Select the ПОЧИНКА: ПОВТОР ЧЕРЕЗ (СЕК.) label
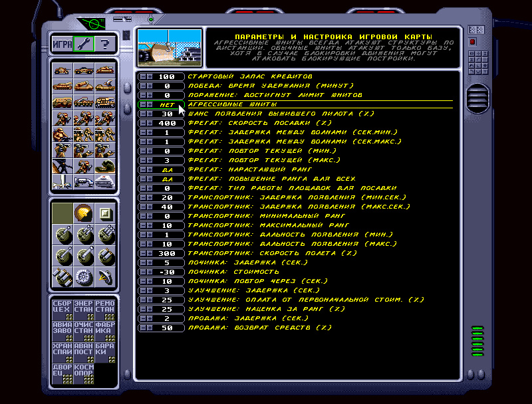 coord(258,281)
